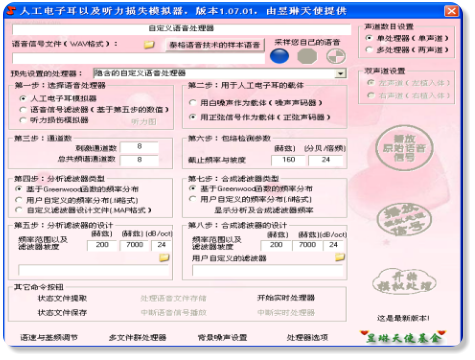Click the folder icon for 用户自定义的滤波器
The image size is (475, 360).
pos(340,257)
